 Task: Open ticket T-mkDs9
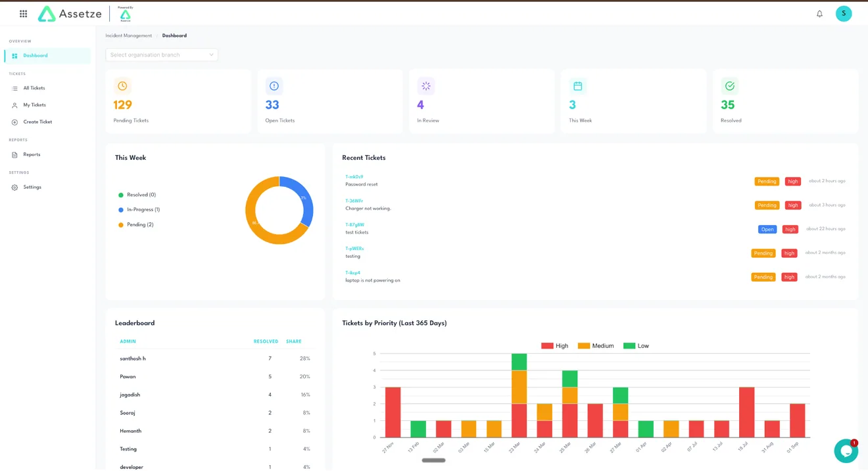tap(354, 177)
